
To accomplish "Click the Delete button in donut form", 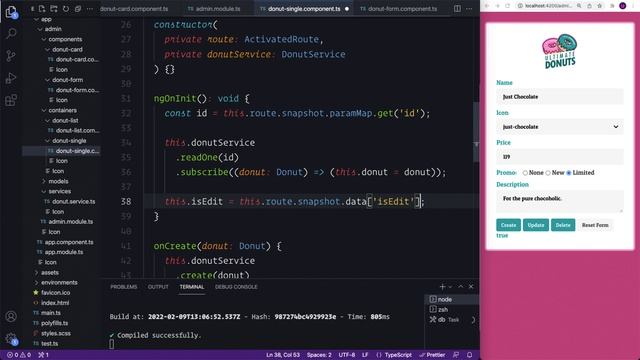I will [x=562, y=225].
